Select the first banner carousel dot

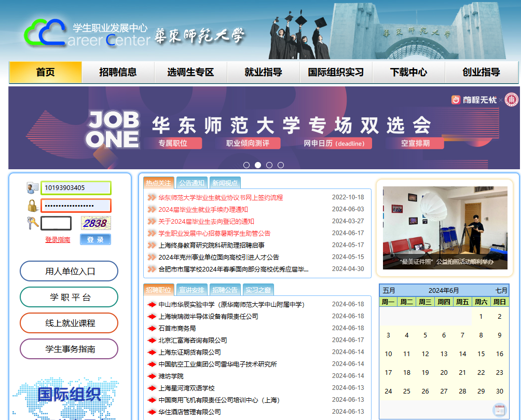coord(246,165)
